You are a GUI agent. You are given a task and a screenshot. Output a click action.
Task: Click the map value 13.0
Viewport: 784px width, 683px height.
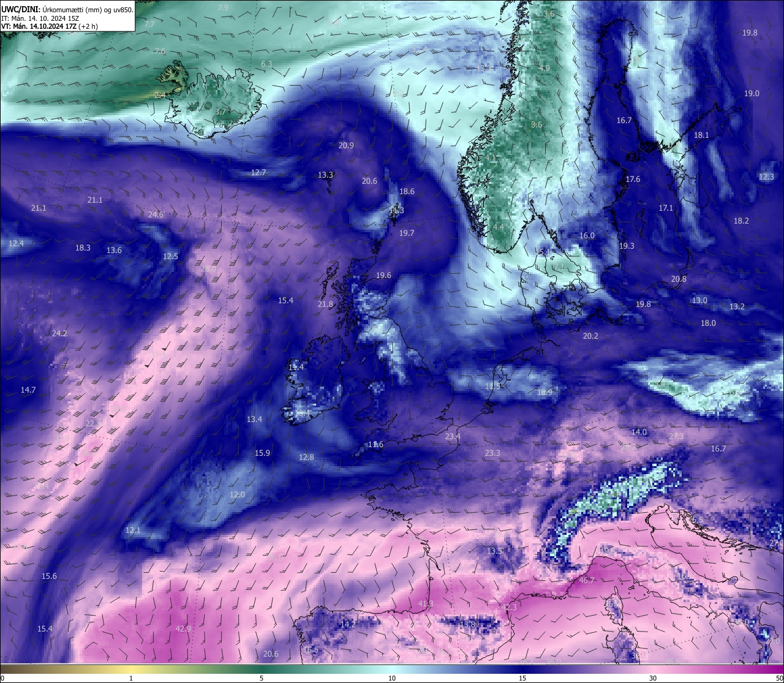point(699,300)
